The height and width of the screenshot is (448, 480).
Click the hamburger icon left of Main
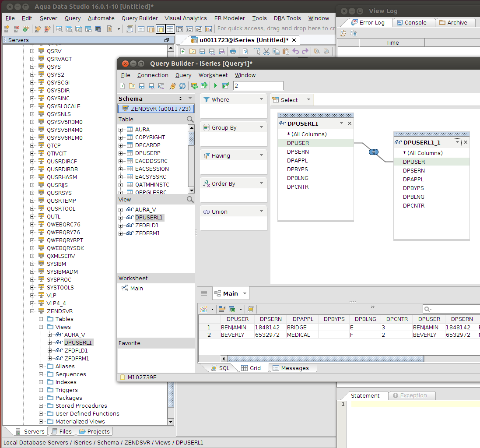[x=204, y=293]
